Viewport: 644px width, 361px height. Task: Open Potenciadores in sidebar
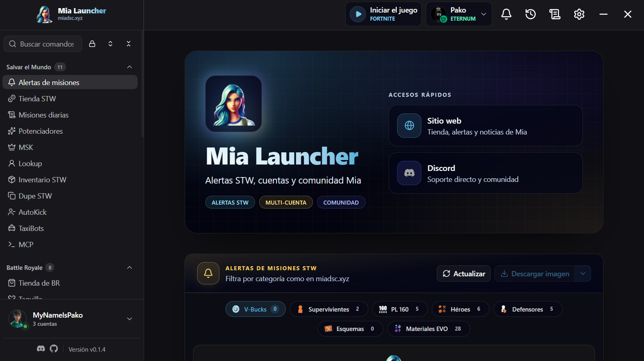point(70,131)
